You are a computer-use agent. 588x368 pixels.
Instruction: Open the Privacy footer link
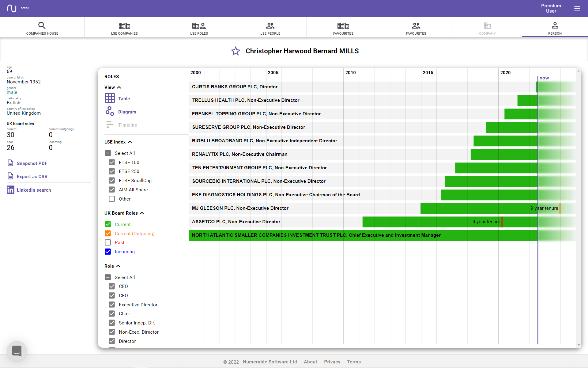coord(332,362)
